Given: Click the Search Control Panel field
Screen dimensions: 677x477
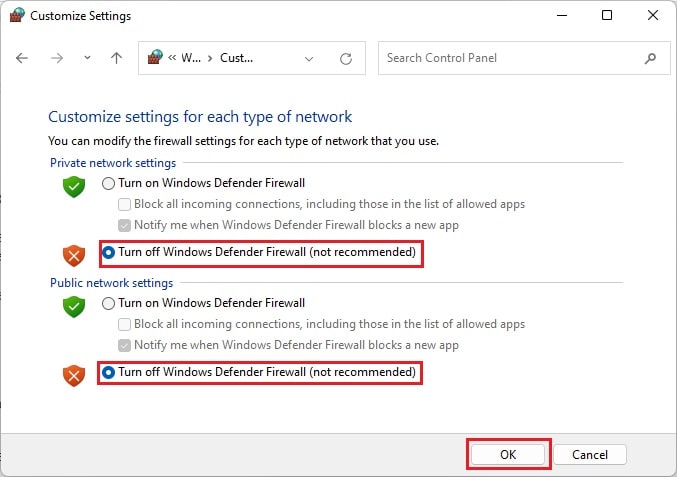Looking at the screenshot, I should click(x=524, y=58).
